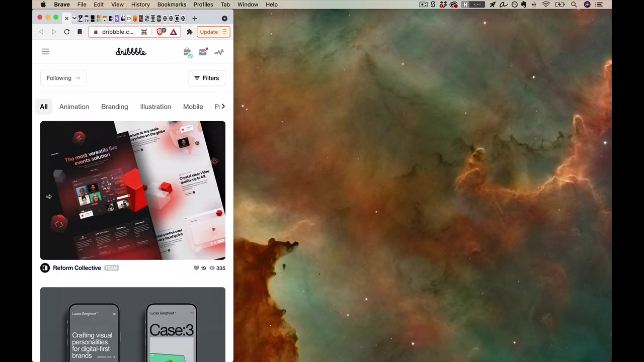Open the Dribbble hamburger menu
The width and height of the screenshot is (644, 362).
(45, 51)
